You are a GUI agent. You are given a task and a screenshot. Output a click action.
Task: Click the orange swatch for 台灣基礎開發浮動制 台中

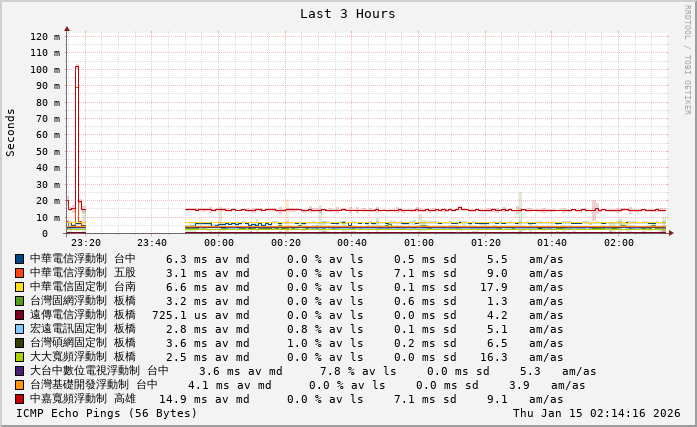tap(19, 385)
